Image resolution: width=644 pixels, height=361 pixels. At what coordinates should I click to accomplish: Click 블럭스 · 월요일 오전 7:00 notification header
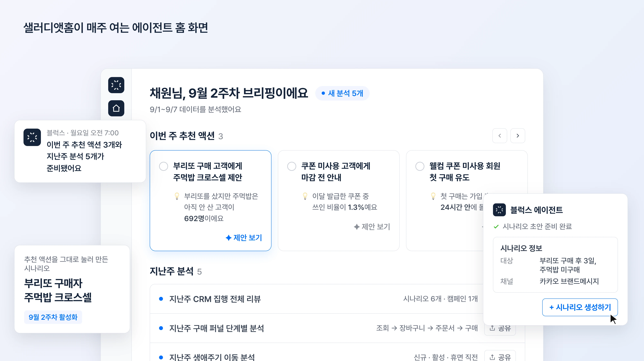(83, 133)
